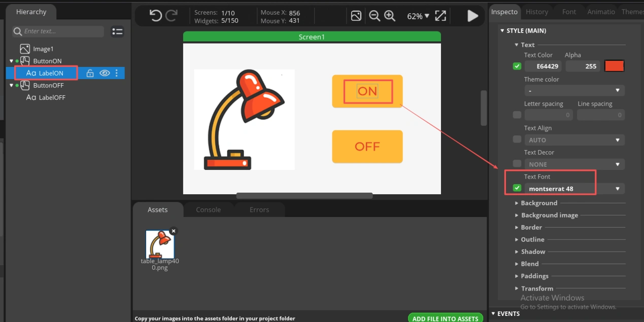Toggle the hierarchy list view icon
644x322 pixels.
pyautogui.click(x=117, y=31)
